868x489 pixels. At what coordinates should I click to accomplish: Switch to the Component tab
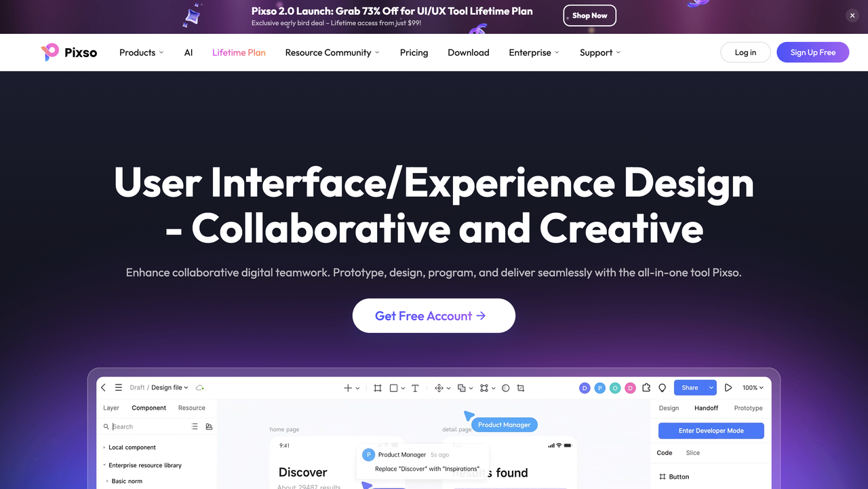coord(149,408)
